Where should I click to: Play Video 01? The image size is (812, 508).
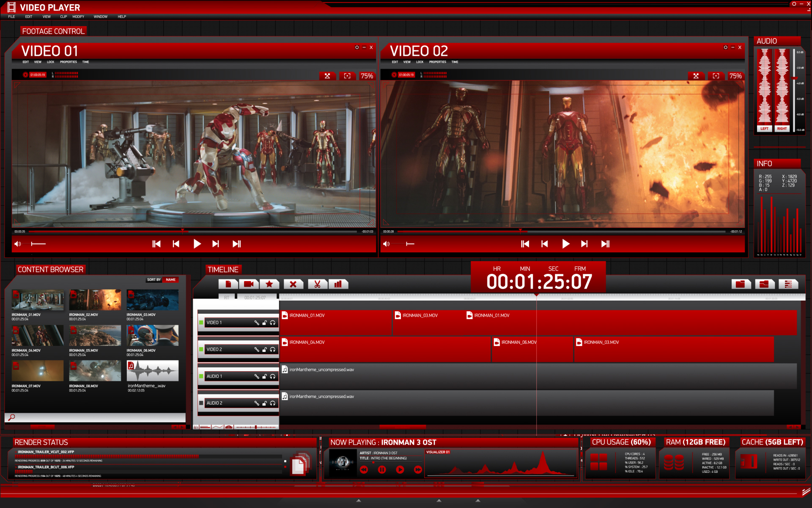point(197,244)
